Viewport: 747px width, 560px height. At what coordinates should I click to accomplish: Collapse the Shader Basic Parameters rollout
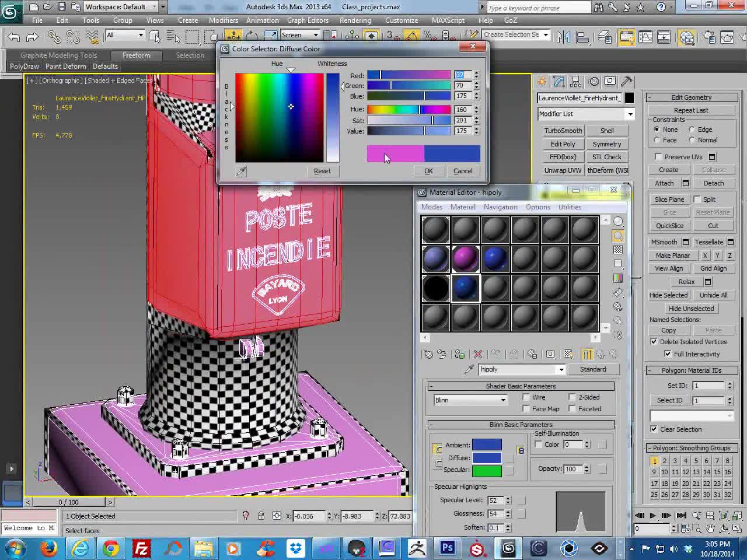(521, 386)
